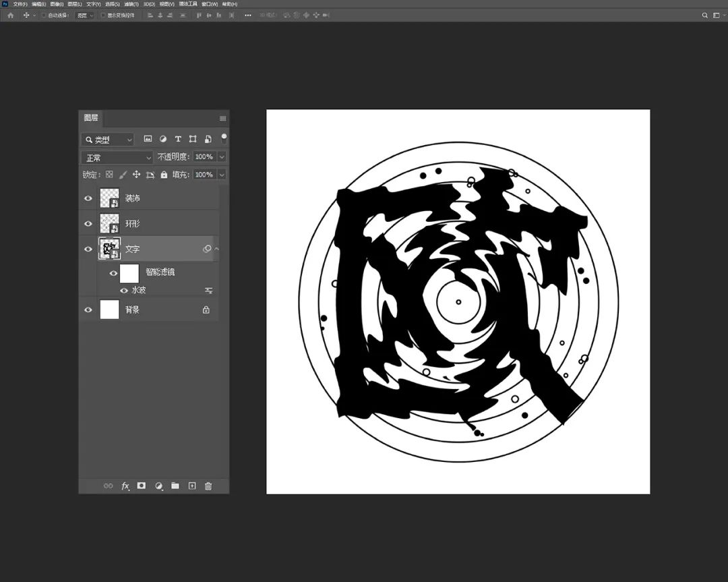Hide the 装饰 layer
The image size is (728, 582).
[88, 199]
